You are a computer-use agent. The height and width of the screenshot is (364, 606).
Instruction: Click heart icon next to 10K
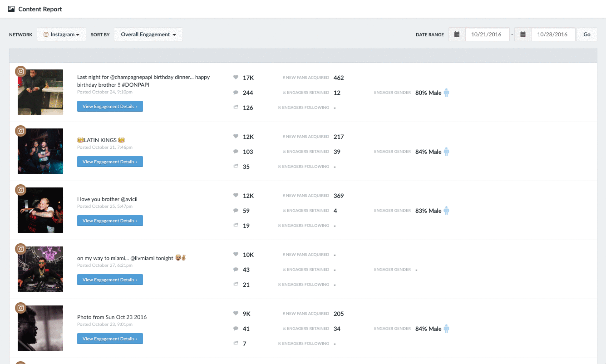coord(236,254)
